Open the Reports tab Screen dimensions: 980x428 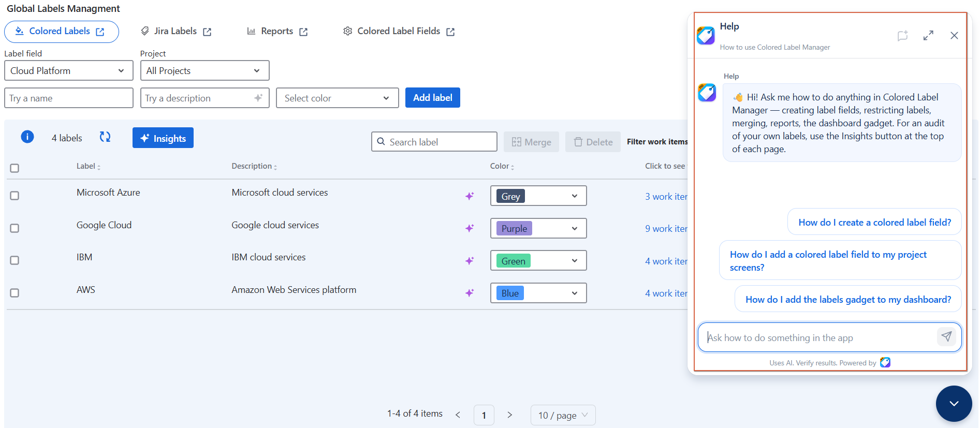(x=277, y=32)
